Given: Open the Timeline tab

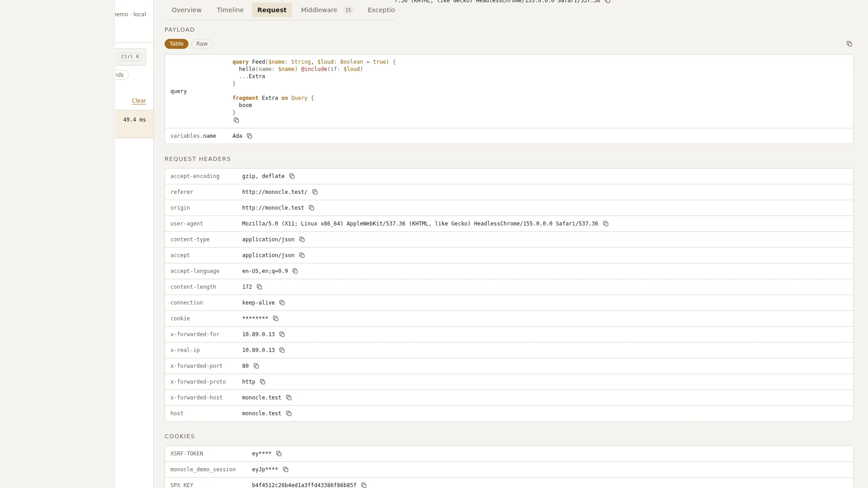Looking at the screenshot, I should (x=230, y=10).
